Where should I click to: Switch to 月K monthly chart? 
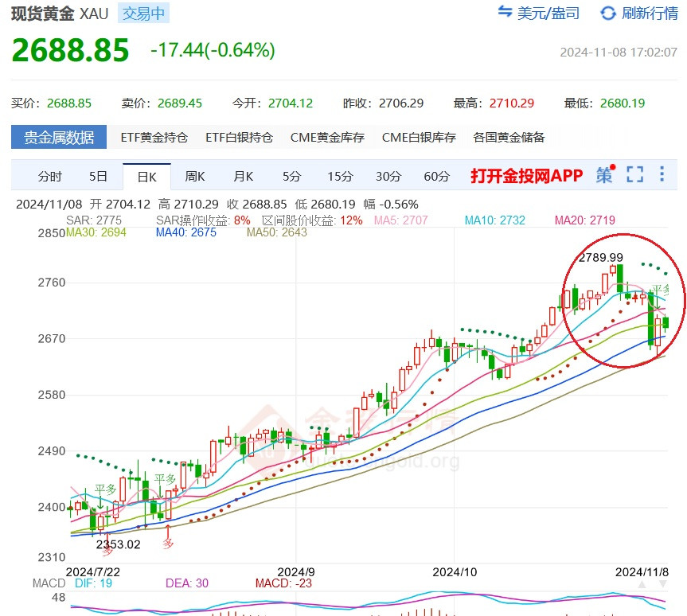[243, 176]
